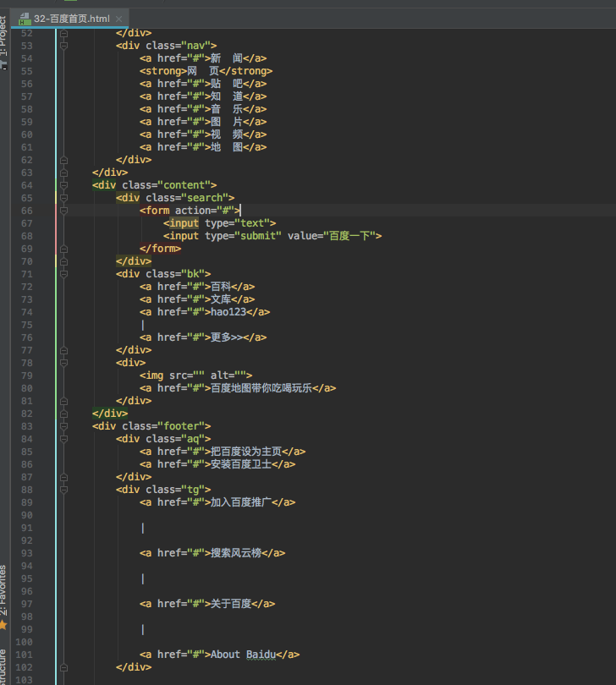Click the hao123 anchor line

pyautogui.click(x=205, y=312)
